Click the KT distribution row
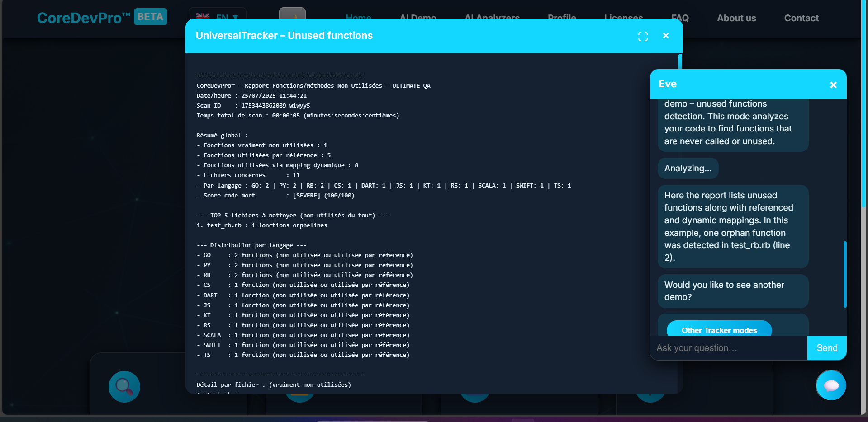The height and width of the screenshot is (422, 868). [303, 315]
